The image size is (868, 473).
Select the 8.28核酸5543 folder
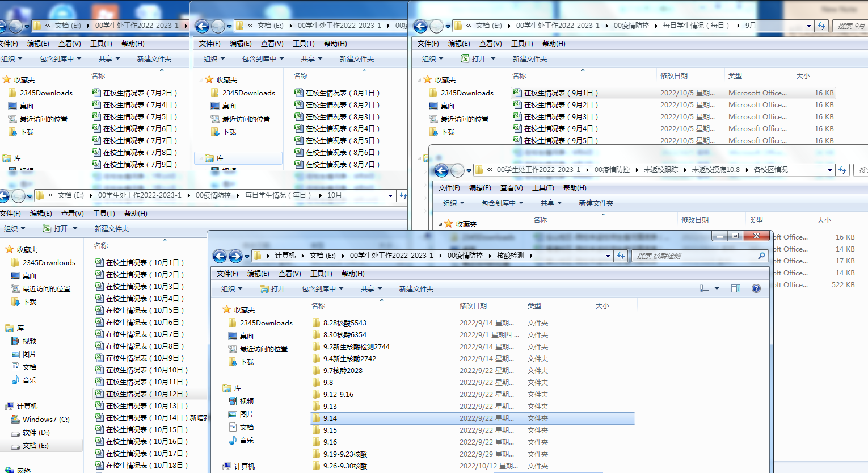[344, 323]
